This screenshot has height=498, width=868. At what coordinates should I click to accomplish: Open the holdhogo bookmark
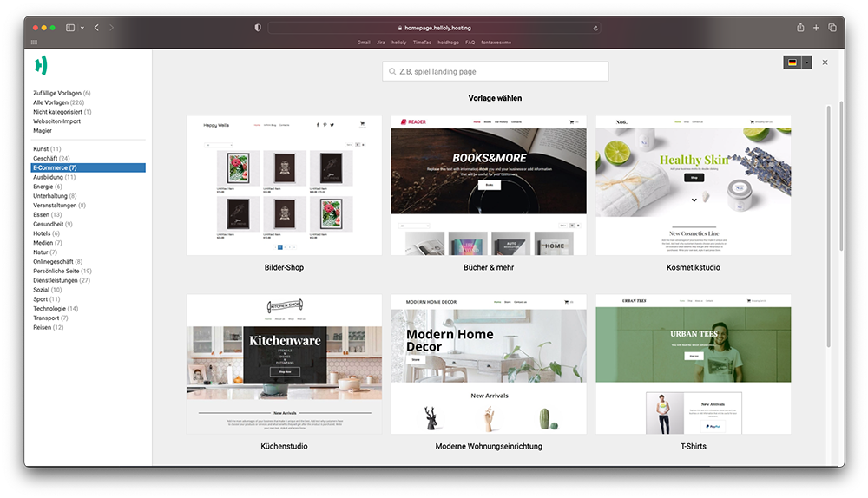pyautogui.click(x=449, y=42)
